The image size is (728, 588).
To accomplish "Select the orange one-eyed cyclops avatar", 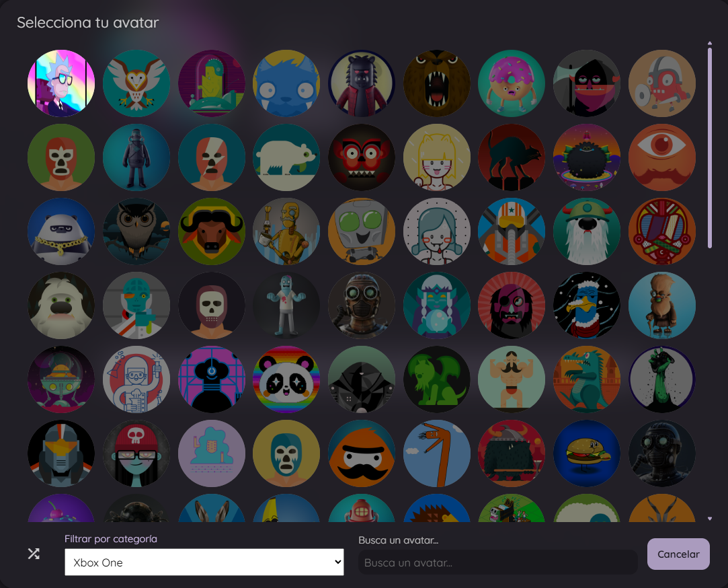I will [x=662, y=157].
